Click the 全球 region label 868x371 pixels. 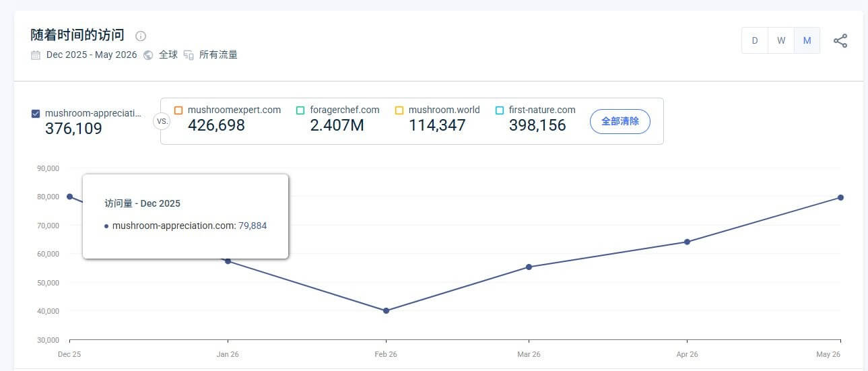pos(168,55)
